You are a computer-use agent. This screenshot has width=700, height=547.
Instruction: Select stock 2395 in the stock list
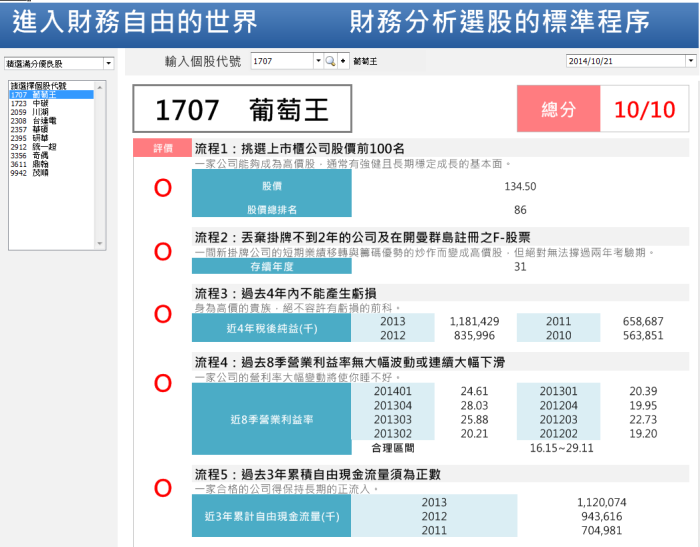(51, 138)
